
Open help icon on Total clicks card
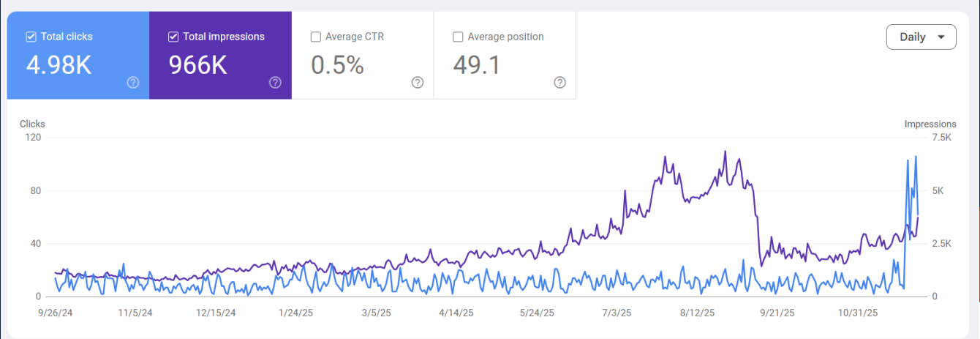(x=133, y=83)
